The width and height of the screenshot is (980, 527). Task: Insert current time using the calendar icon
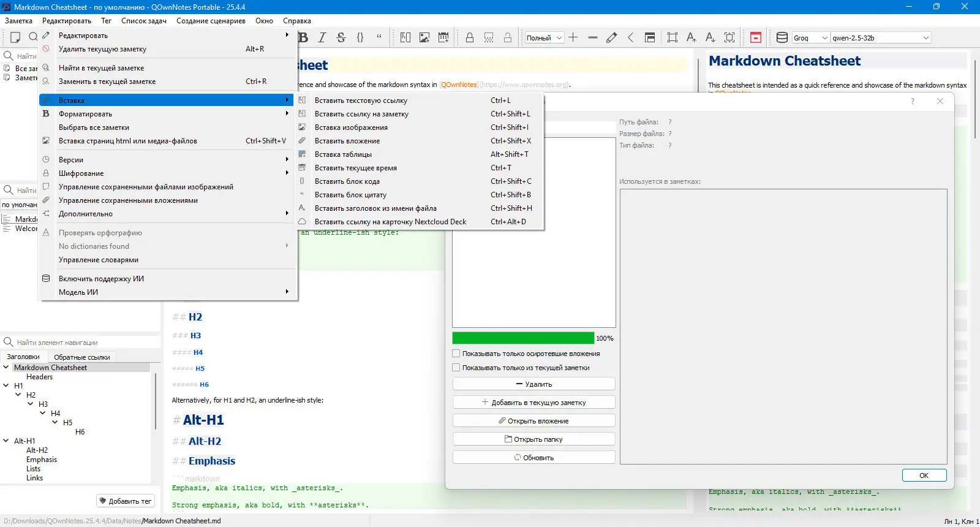(x=443, y=37)
